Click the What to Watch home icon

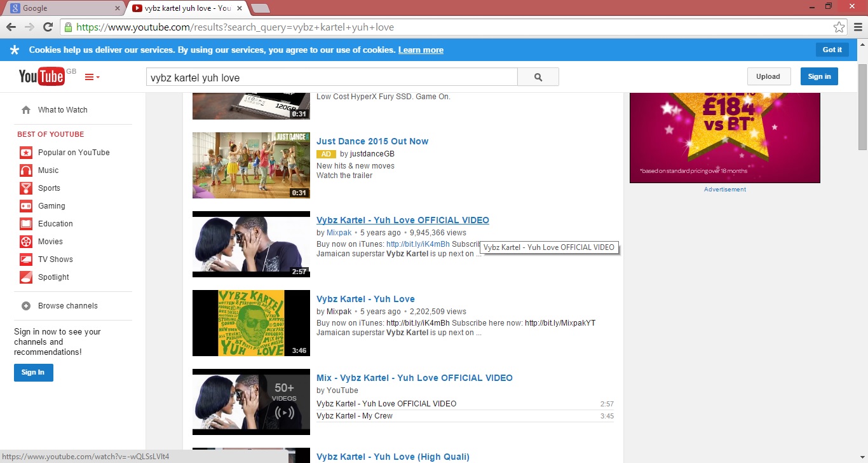[x=26, y=110]
